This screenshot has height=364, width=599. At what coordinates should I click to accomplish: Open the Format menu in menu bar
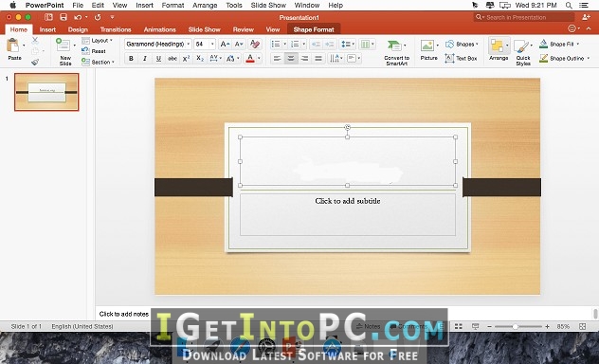(x=172, y=6)
